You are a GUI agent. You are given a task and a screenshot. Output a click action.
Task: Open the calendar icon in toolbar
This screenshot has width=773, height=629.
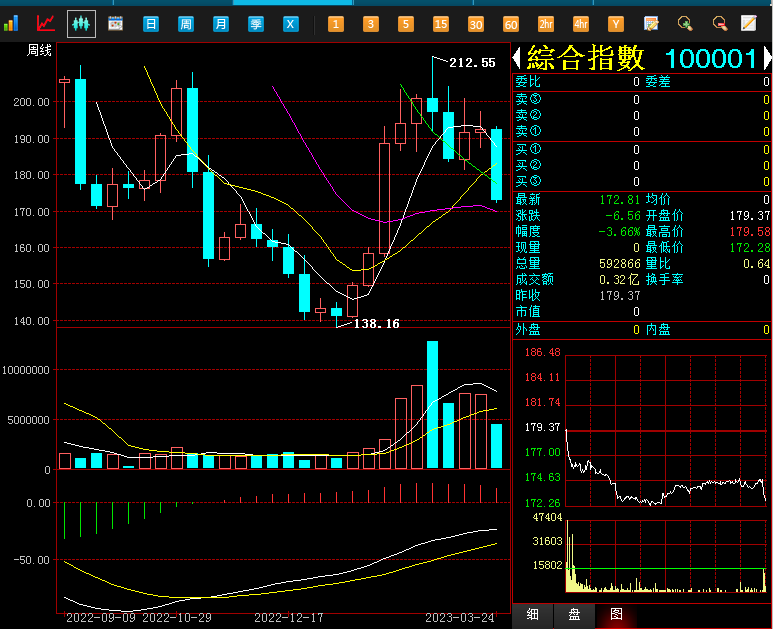pos(115,23)
